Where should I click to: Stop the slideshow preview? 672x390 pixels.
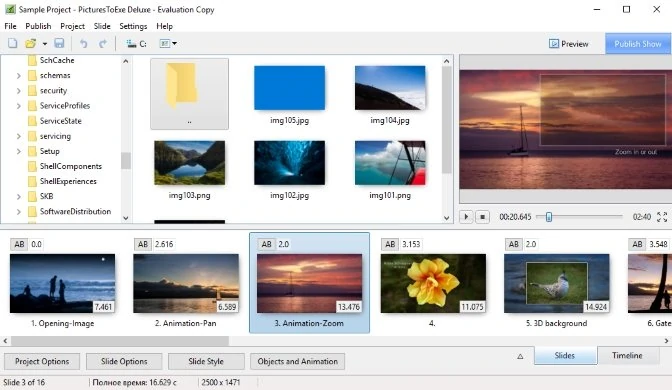pyautogui.click(x=483, y=217)
